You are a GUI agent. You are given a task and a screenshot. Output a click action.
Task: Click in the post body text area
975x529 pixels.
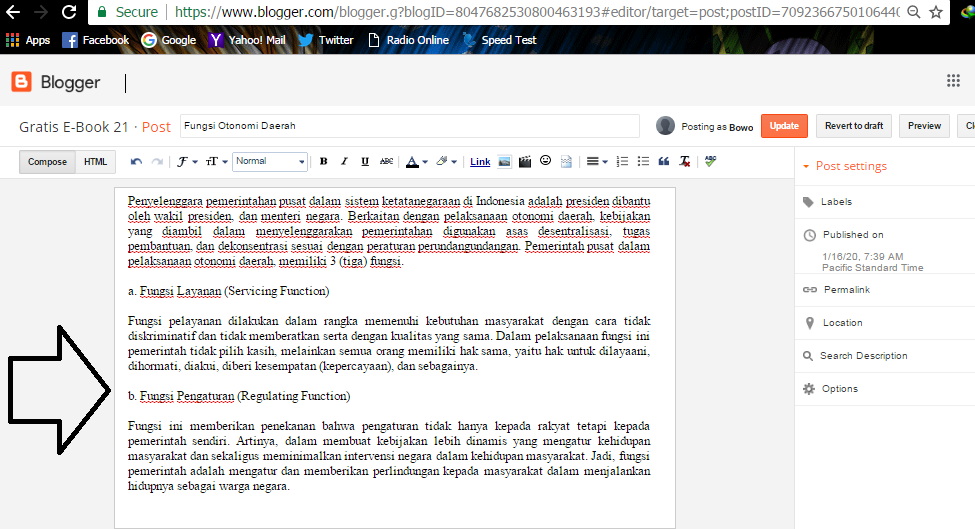395,358
